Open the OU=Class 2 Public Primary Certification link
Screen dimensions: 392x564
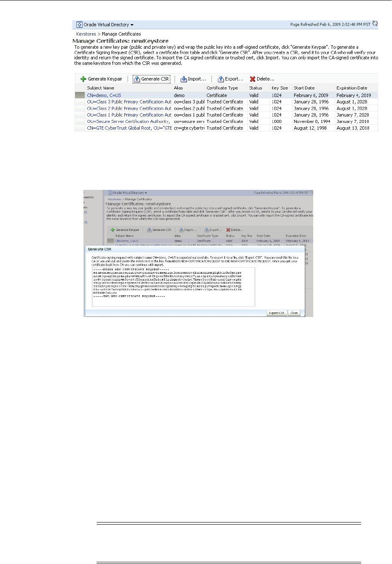click(x=129, y=108)
